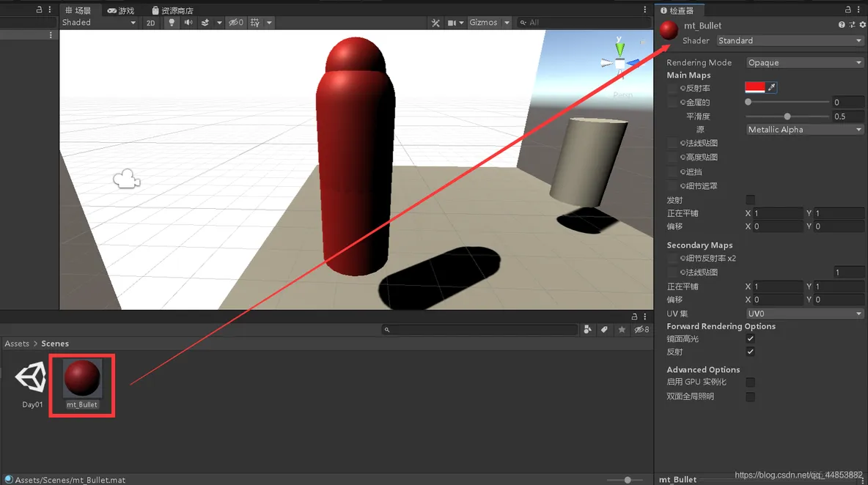This screenshot has width=868, height=485.
Task: Open scene effects dropdown arrow
Action: point(219,23)
